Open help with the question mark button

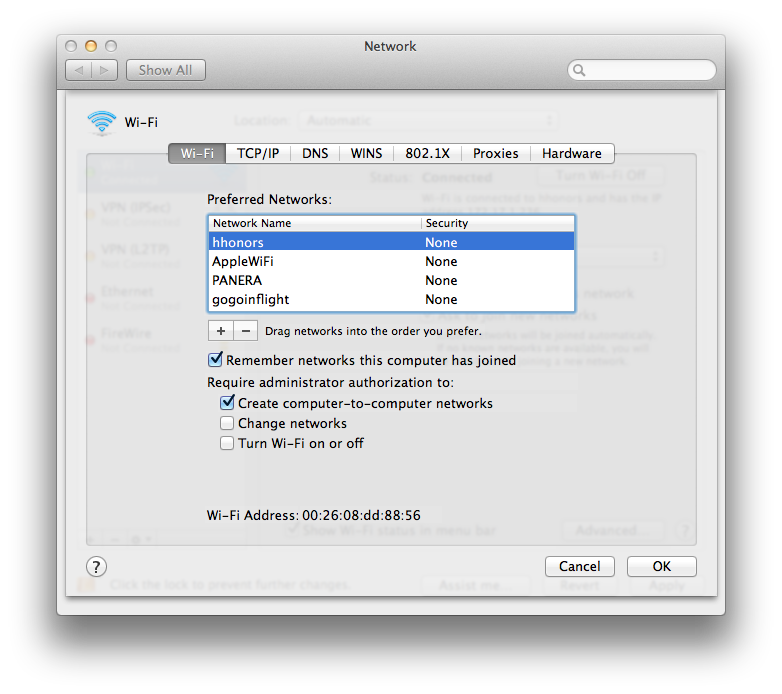tap(96, 567)
